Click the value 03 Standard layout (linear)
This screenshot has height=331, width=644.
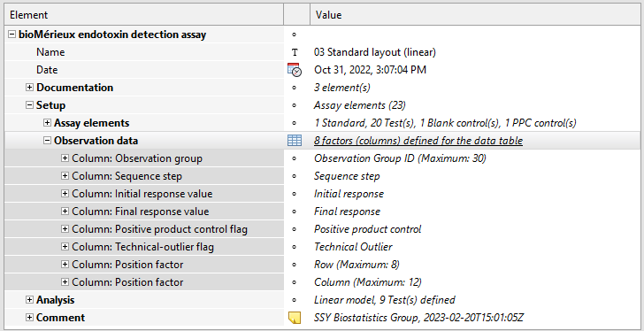coord(375,52)
